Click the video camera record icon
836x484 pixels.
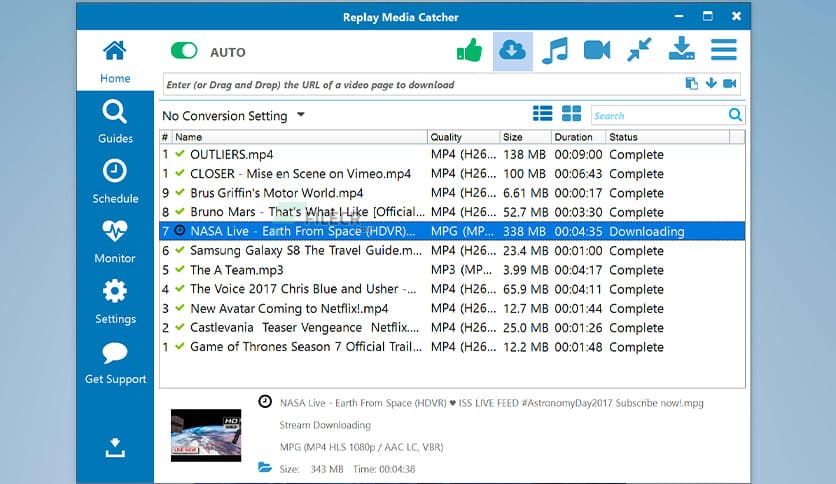tap(597, 51)
